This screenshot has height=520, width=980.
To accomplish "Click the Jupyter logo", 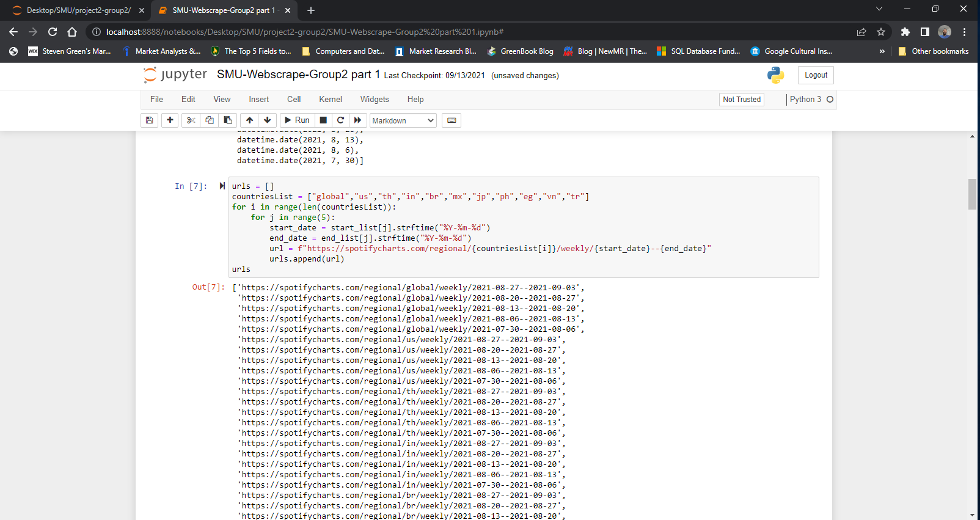I will pyautogui.click(x=175, y=75).
